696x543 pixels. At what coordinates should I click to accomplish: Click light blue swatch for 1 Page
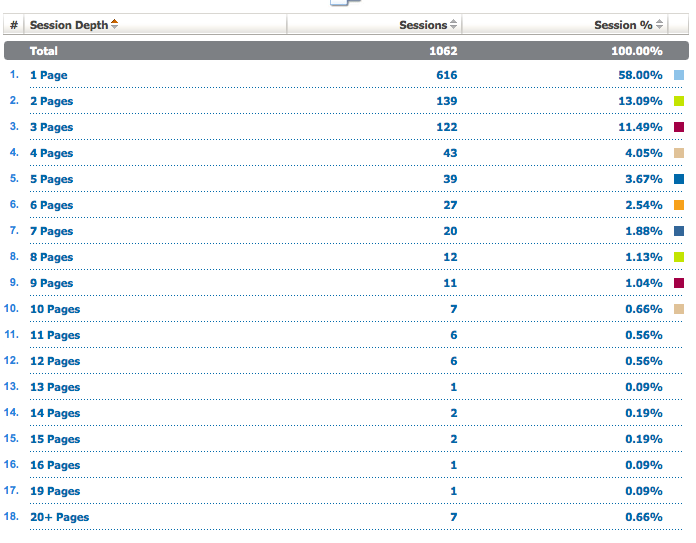[x=679, y=75]
